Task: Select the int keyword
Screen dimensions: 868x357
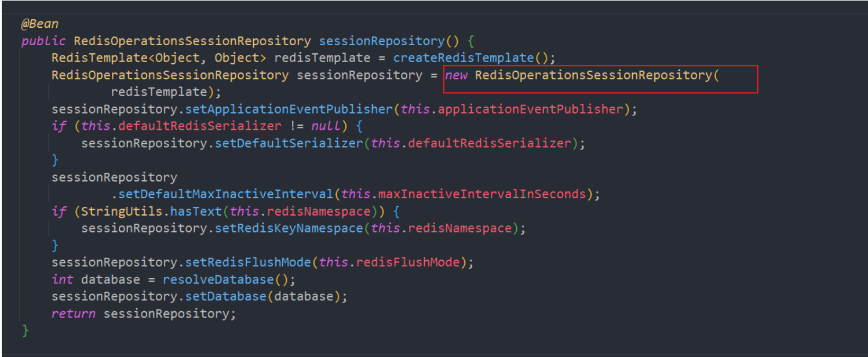Action: (x=63, y=280)
